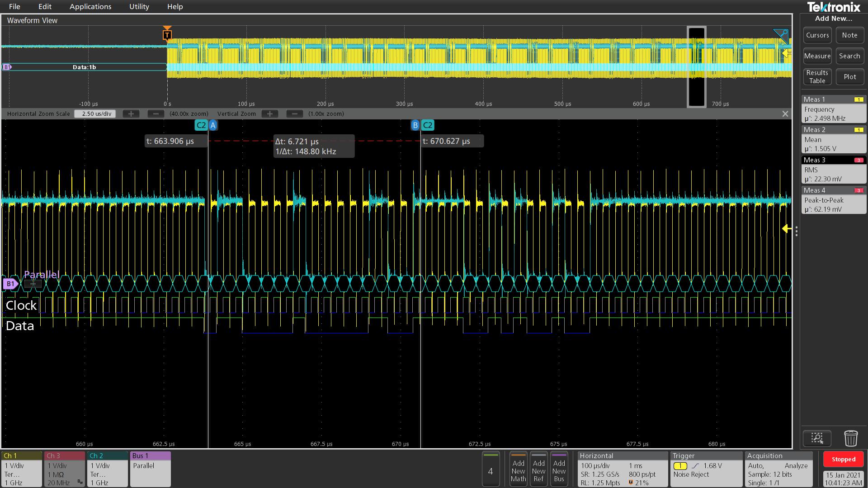Click the horizontal zoom out minus button

pos(156,114)
